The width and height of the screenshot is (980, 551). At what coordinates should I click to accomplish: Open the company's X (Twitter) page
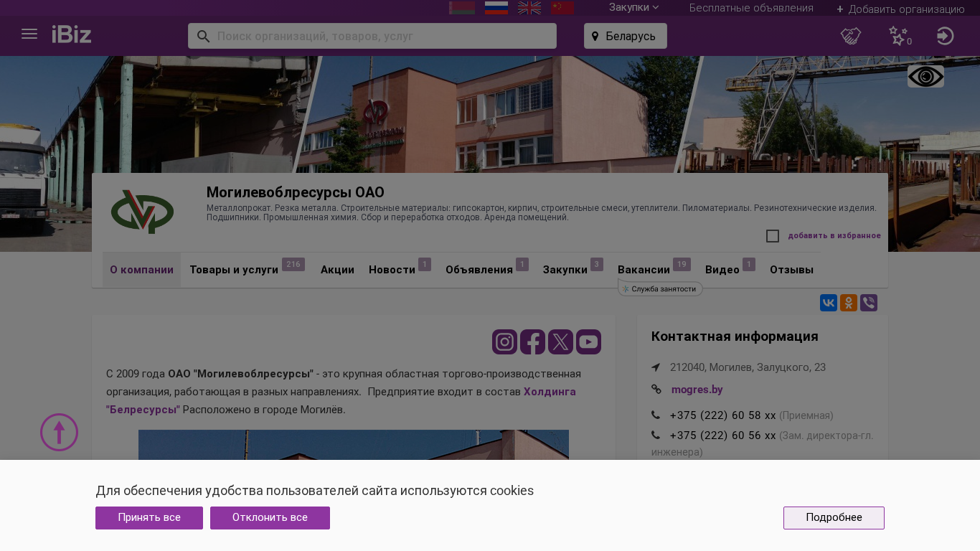click(x=560, y=342)
